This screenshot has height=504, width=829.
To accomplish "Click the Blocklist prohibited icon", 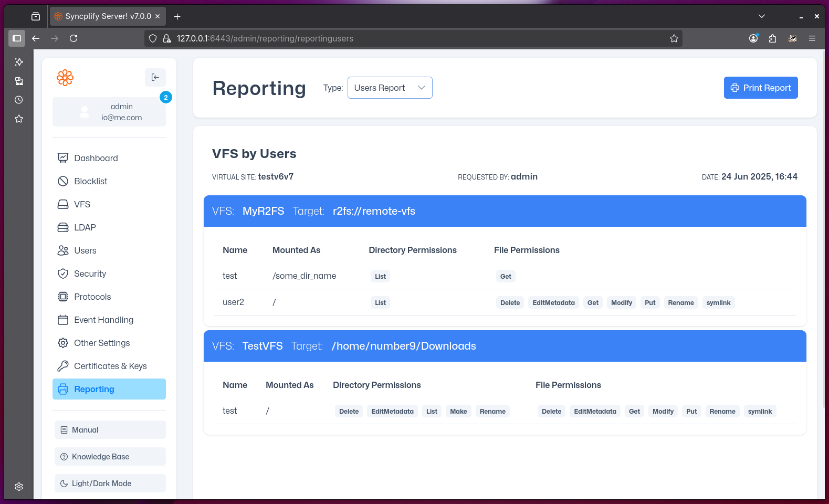I will 63,181.
